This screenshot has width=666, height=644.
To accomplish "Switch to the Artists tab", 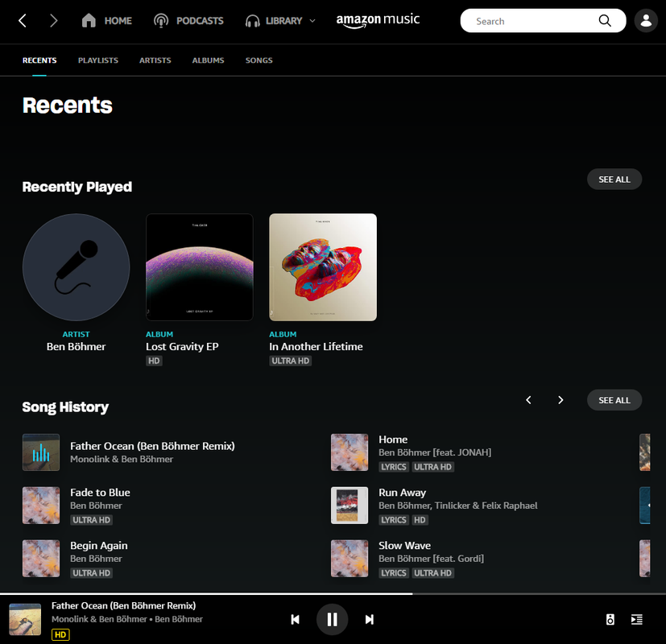I will (x=155, y=60).
